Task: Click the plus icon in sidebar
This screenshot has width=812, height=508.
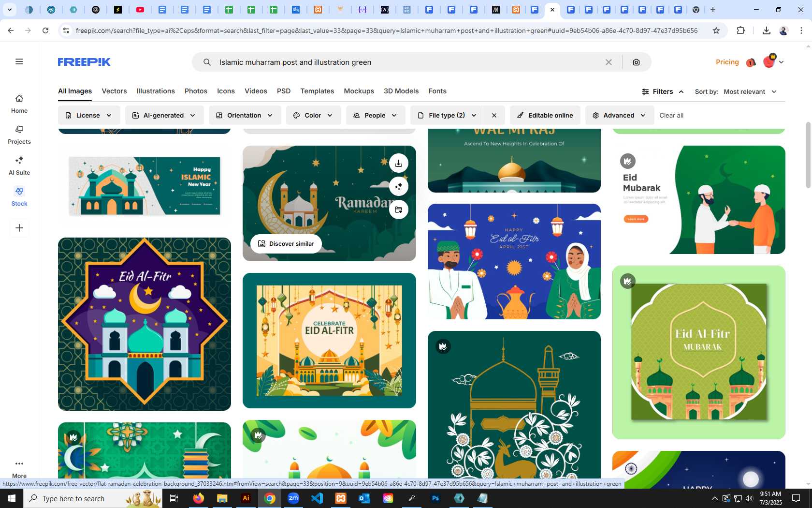Action: click(x=19, y=228)
